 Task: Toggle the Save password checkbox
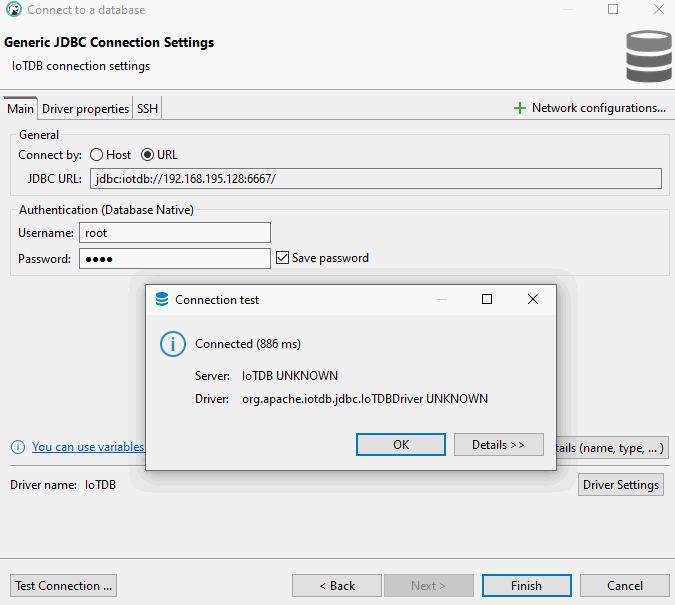(282, 258)
